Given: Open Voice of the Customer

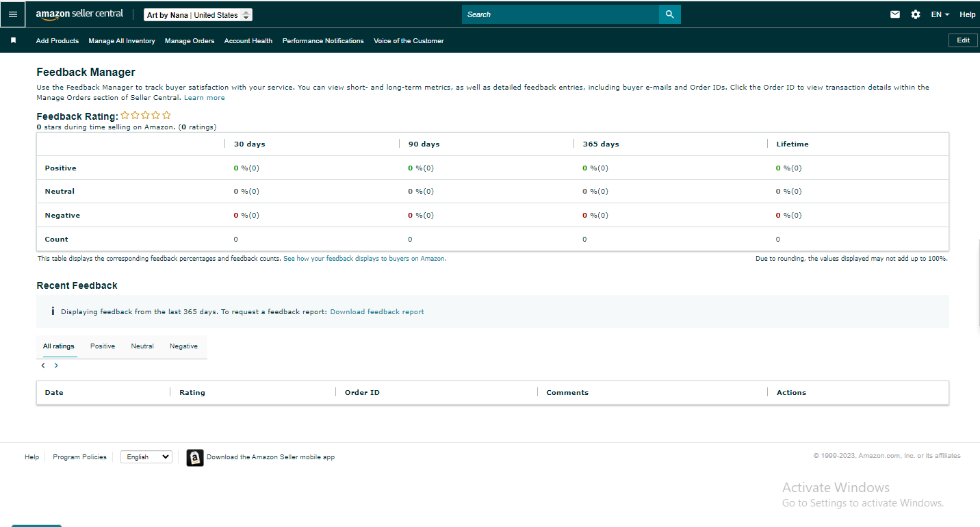Looking at the screenshot, I should (x=409, y=41).
